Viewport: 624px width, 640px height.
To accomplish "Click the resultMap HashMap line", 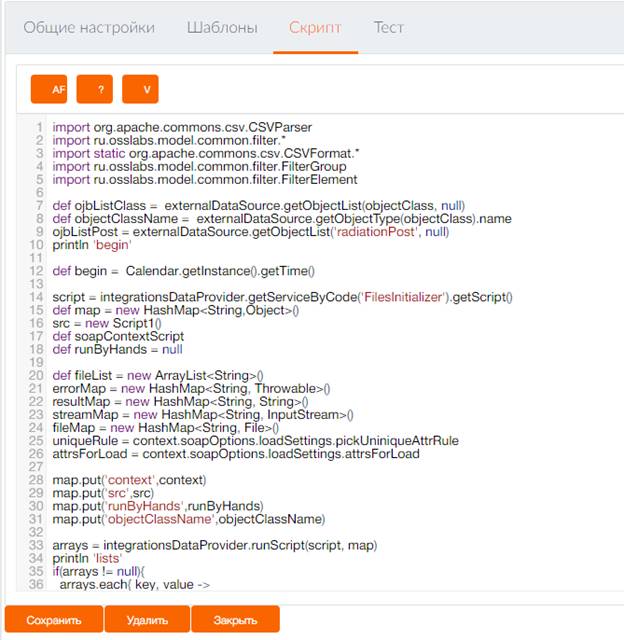I will (x=180, y=402).
